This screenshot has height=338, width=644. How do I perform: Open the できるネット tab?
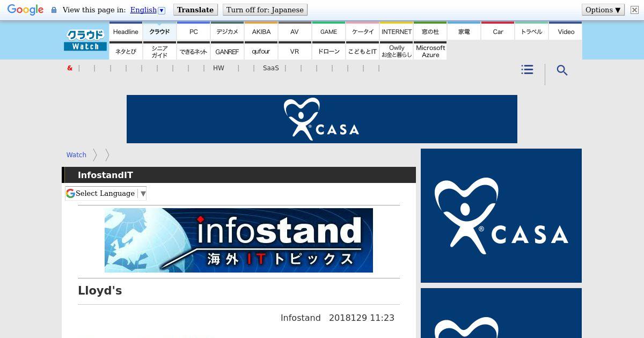(193, 51)
